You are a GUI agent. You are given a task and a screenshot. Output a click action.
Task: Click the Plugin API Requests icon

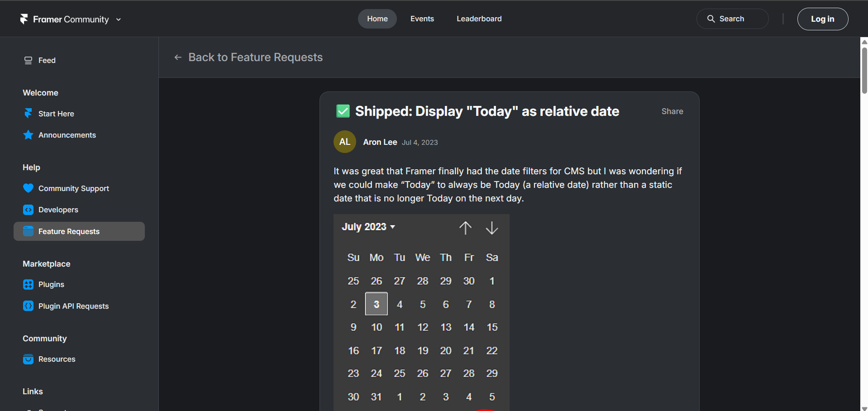28,306
